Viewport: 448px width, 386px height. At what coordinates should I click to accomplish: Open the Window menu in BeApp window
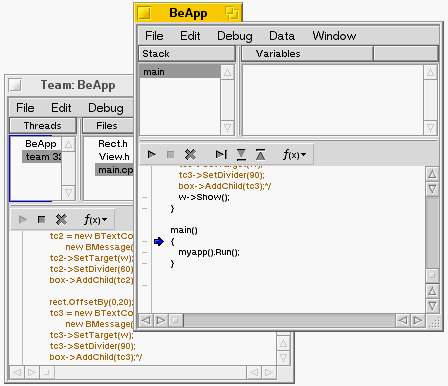click(x=334, y=36)
